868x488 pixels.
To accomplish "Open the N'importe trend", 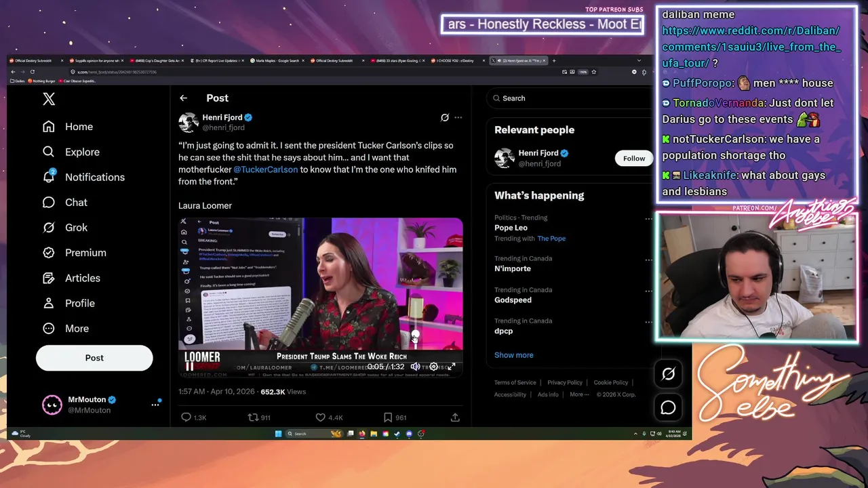I will click(x=513, y=268).
